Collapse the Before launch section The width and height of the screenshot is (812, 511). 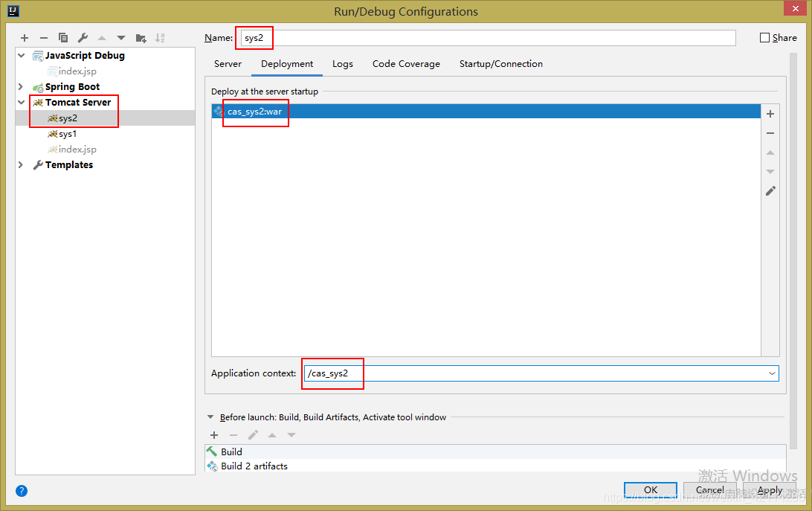click(x=210, y=417)
